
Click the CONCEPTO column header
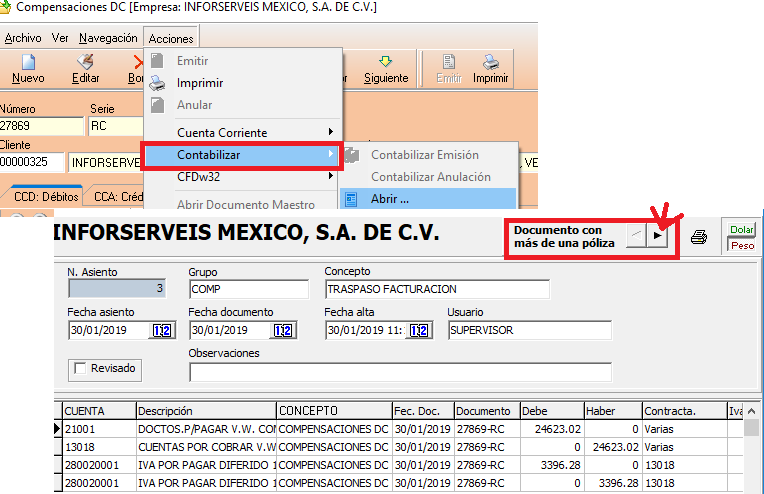click(x=334, y=411)
